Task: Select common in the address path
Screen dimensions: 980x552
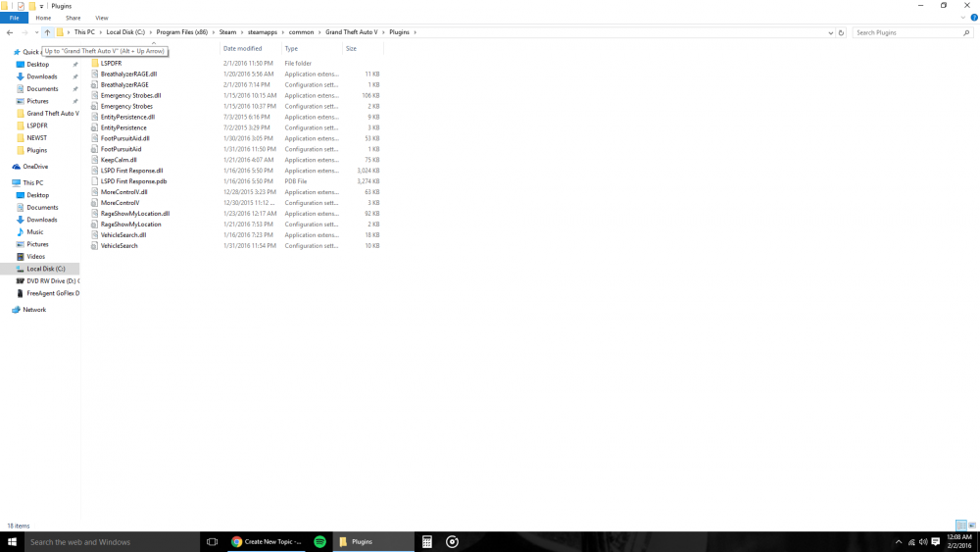Action: (x=301, y=32)
